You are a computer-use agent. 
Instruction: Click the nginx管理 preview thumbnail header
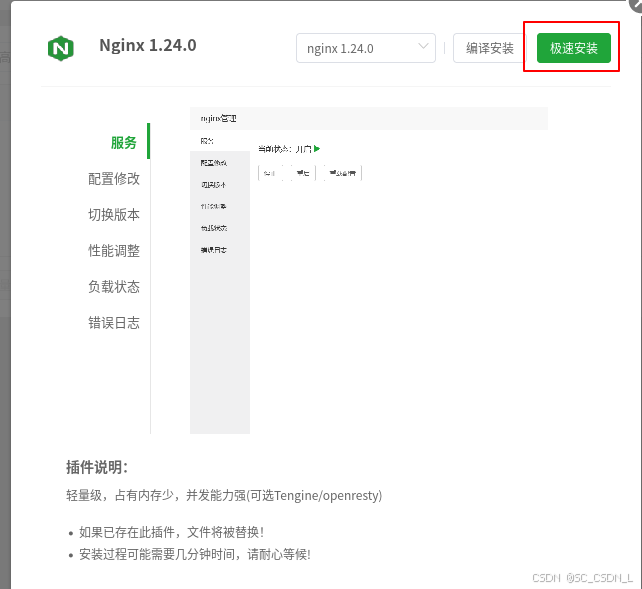point(369,118)
